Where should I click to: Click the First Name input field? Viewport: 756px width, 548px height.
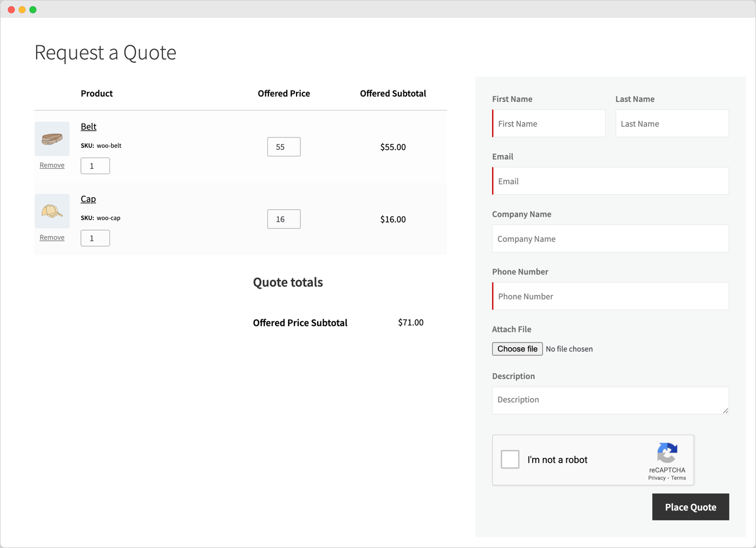tap(548, 124)
